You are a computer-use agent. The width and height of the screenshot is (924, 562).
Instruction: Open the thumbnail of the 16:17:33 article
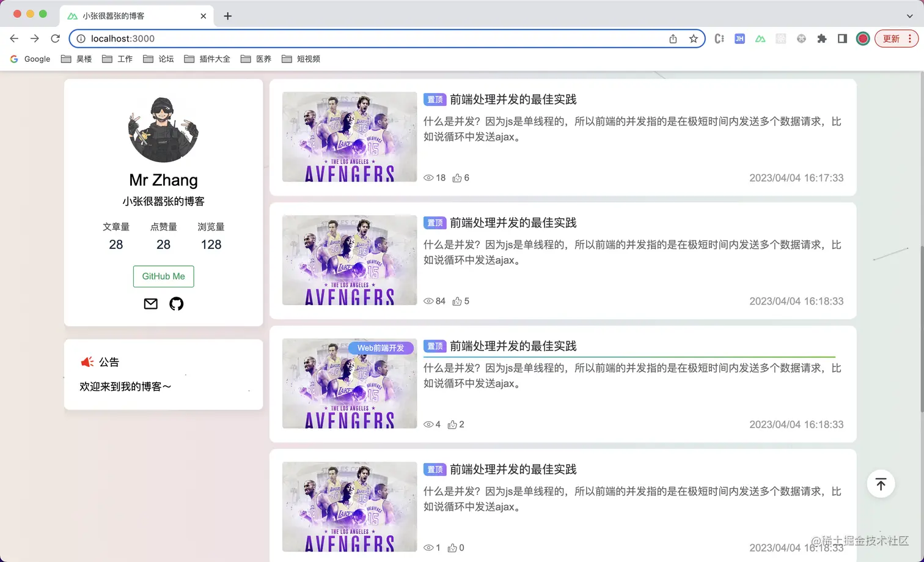point(350,137)
